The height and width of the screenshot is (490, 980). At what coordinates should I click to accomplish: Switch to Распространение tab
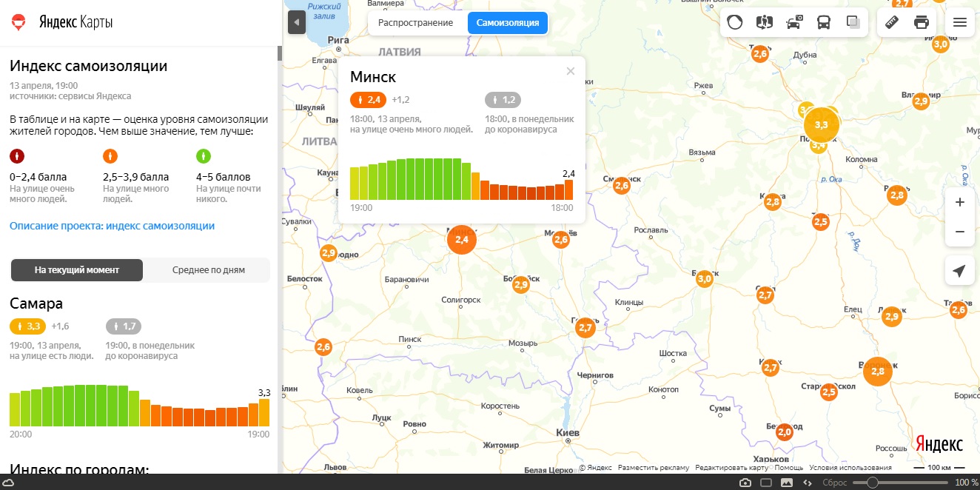[x=415, y=23]
